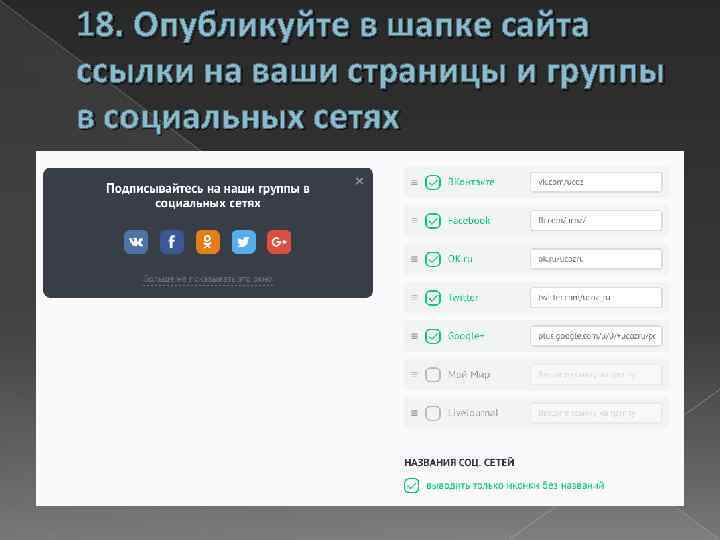Focus the Google+ URL field
This screenshot has width=720, height=540.
596,336
